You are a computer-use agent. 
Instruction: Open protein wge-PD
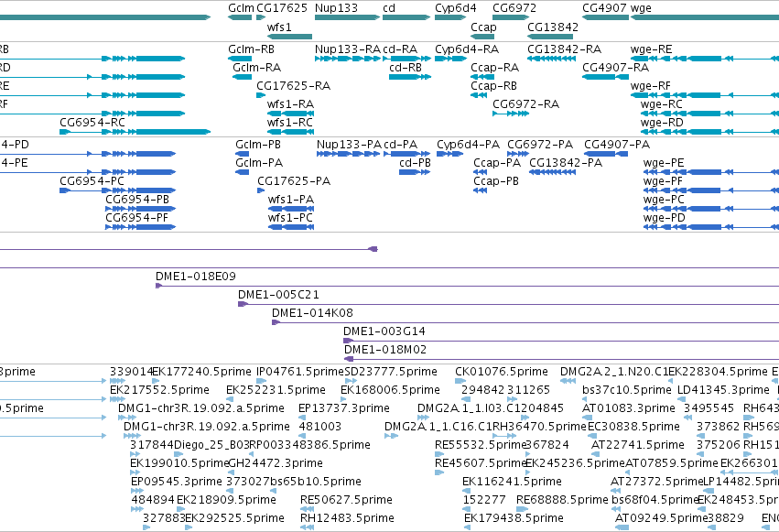664,218
